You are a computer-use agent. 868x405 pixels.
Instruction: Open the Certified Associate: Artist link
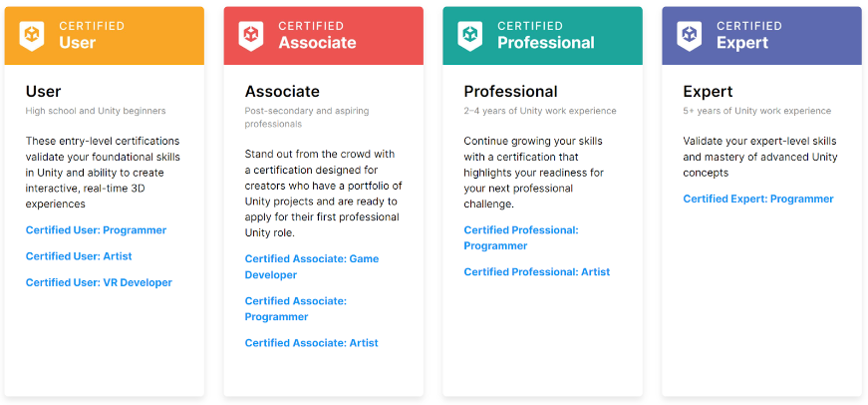(311, 343)
